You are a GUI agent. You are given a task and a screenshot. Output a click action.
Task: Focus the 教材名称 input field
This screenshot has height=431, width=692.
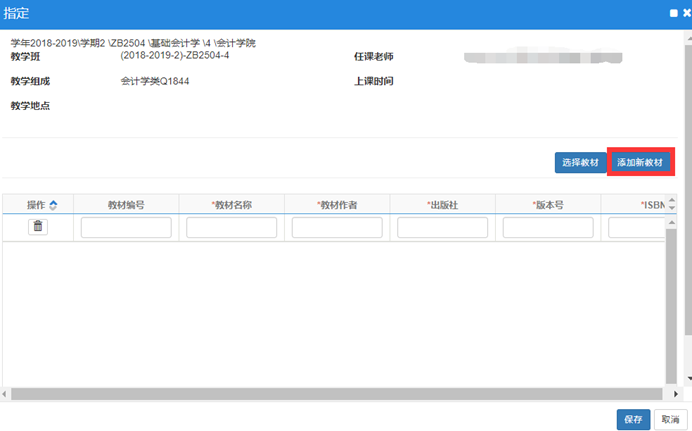tap(232, 228)
